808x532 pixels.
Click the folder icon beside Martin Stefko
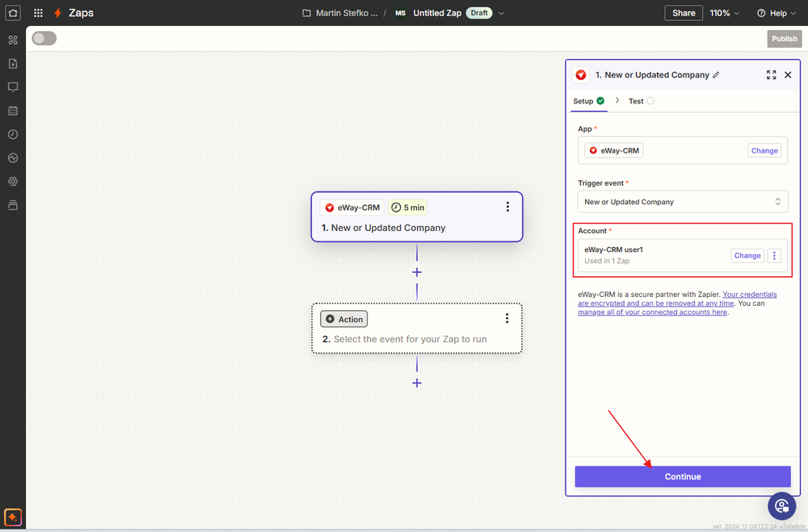[306, 13]
